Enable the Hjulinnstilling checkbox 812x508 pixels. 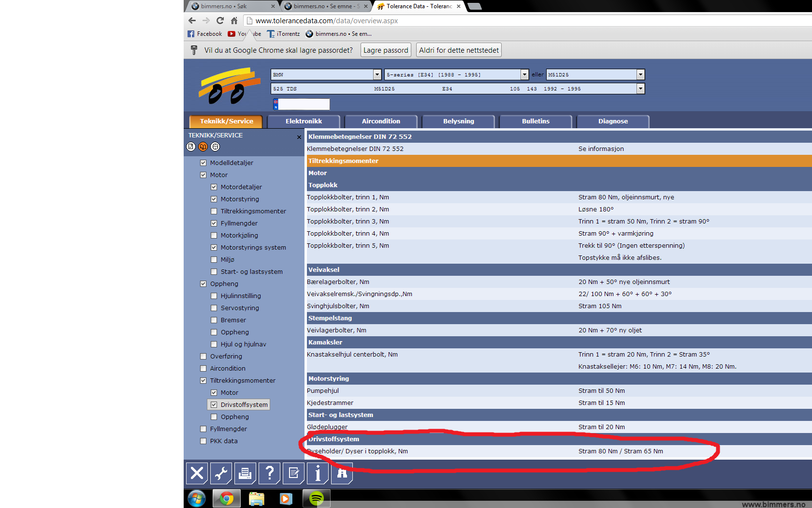[x=214, y=296]
